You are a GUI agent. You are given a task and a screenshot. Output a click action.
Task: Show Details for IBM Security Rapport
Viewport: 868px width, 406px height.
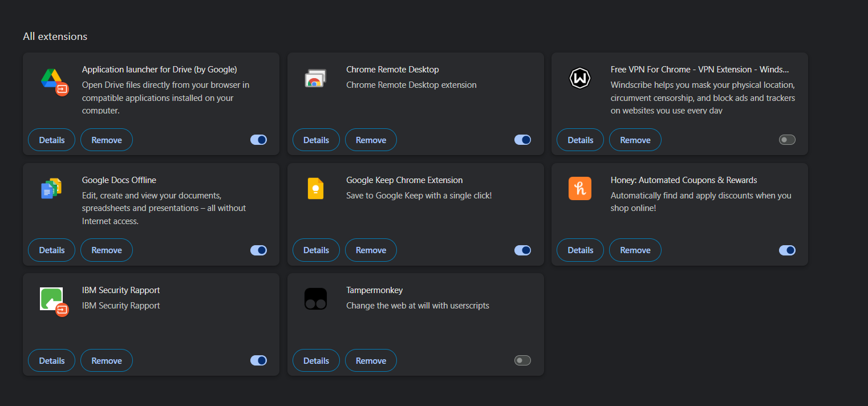point(52,360)
